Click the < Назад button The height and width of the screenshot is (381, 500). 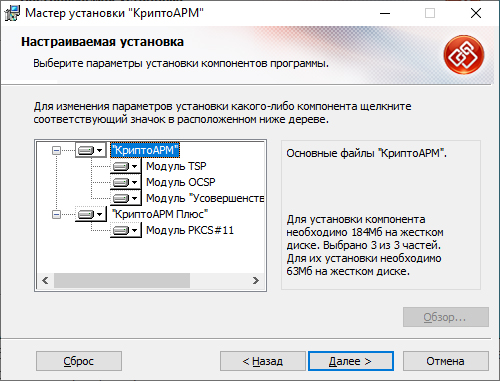pyautogui.click(x=263, y=361)
